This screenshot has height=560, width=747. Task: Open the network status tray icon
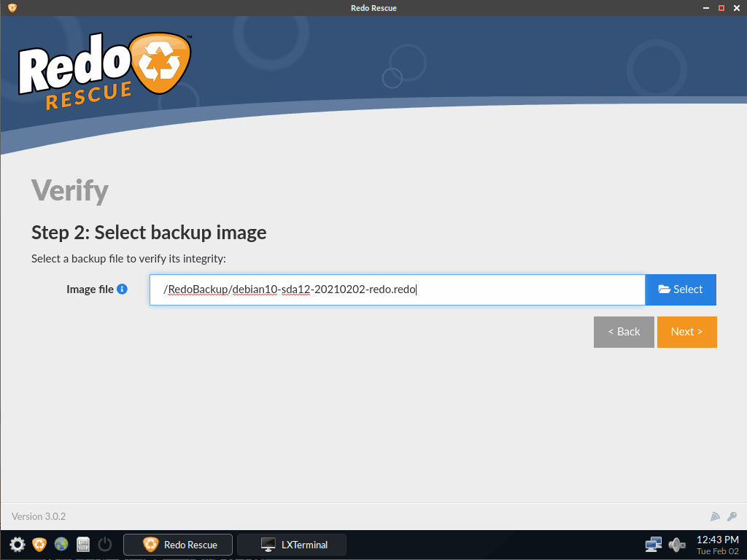point(653,544)
